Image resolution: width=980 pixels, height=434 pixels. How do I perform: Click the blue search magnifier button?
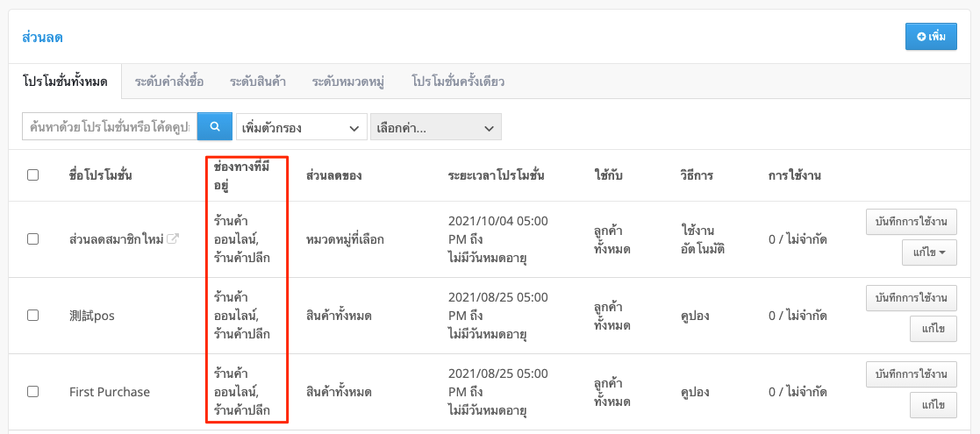(x=215, y=127)
